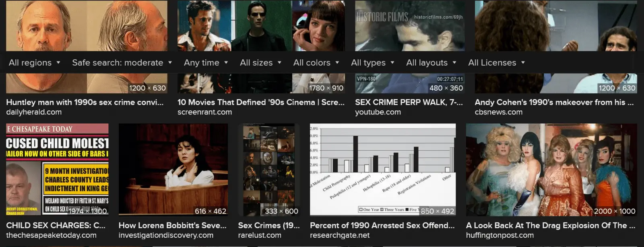Visit the researchgate.net source link
644x247 pixels.
click(340, 235)
